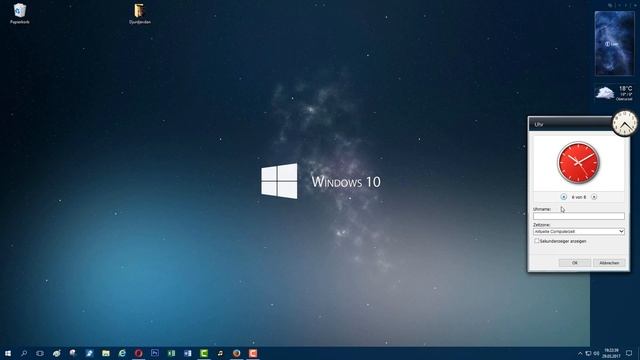Click Abbrechen to cancel clock settings
Screen dimensions: 640x360
click(x=609, y=263)
